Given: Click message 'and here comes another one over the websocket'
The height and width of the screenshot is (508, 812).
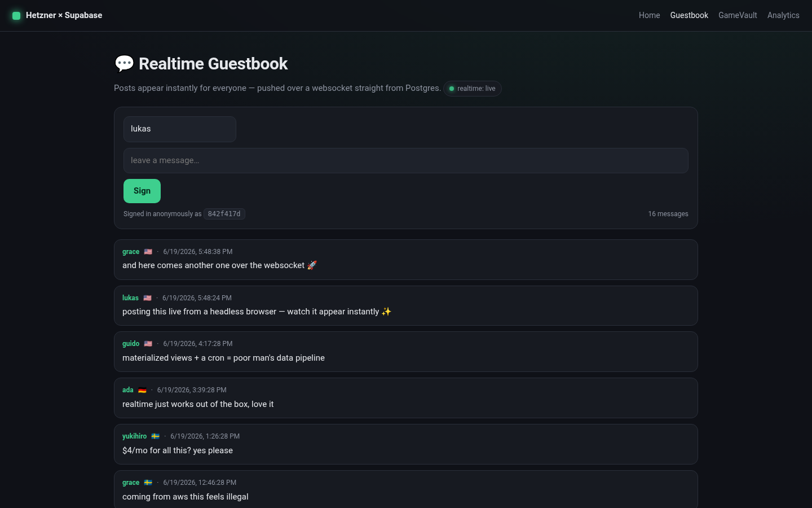Looking at the screenshot, I should [x=220, y=265].
